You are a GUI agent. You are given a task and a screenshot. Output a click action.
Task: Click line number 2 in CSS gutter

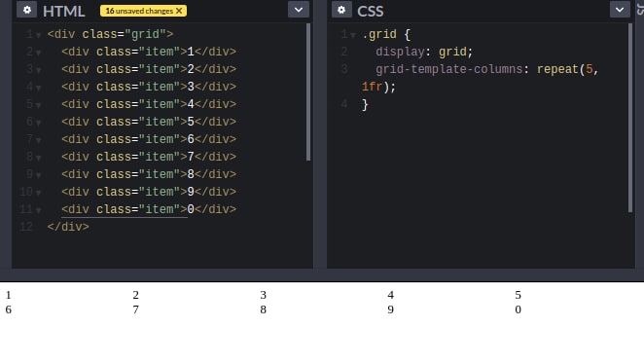click(344, 52)
